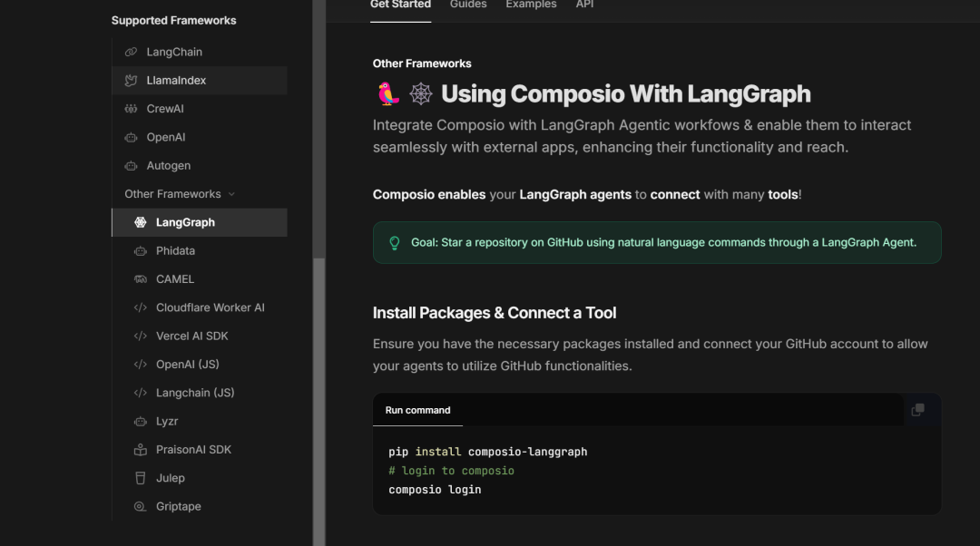Navigate to CAMEL documentation

point(173,278)
